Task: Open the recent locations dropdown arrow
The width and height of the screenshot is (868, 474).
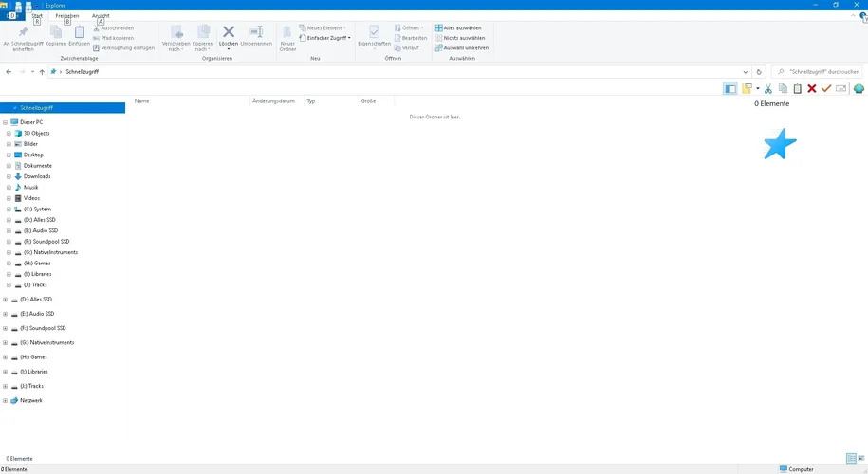Action: 32,71
